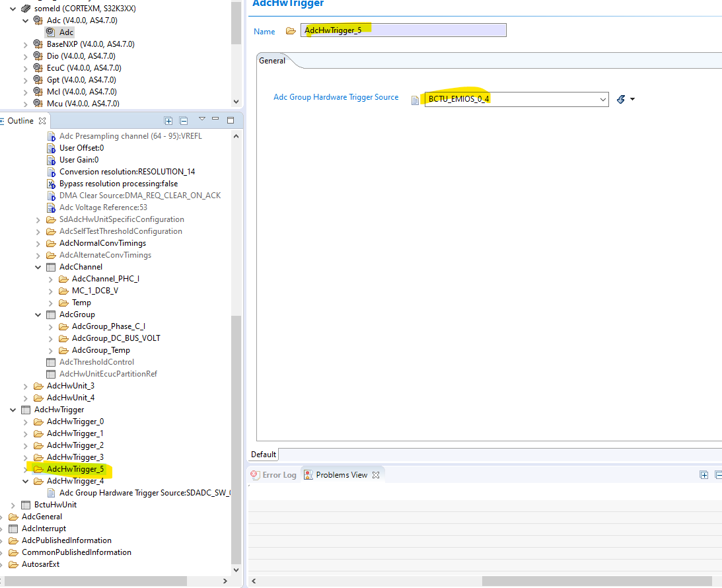Click the Adc module icon in the project tree

tap(50, 32)
